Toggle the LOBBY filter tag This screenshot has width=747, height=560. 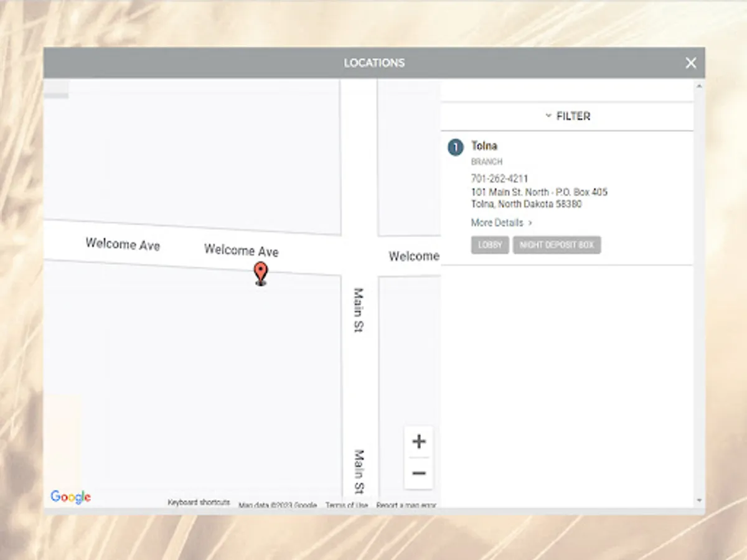490,245
